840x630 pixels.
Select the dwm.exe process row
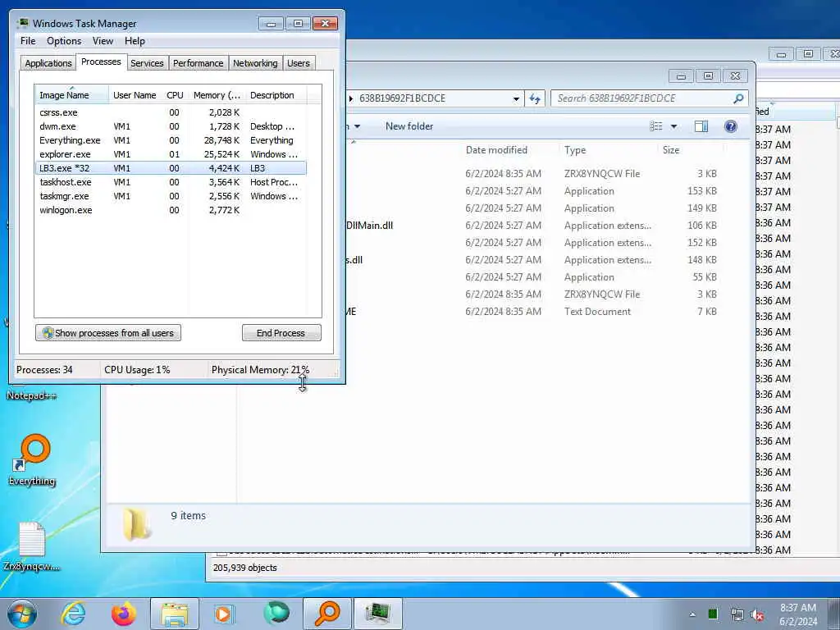tap(171, 126)
